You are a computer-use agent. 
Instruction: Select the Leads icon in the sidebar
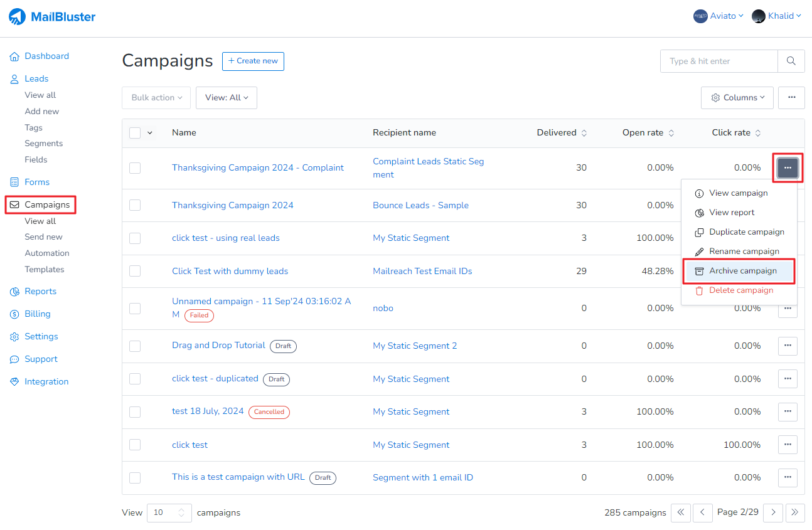tap(14, 78)
